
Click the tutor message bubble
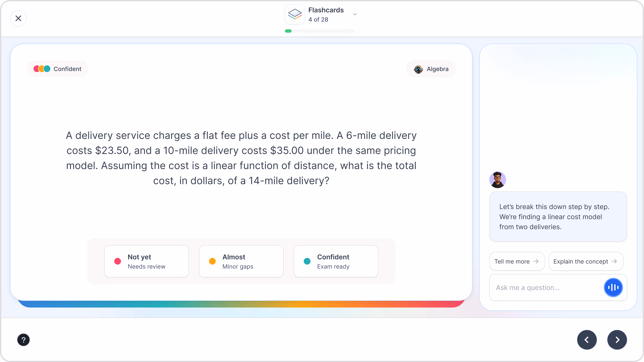point(558,217)
